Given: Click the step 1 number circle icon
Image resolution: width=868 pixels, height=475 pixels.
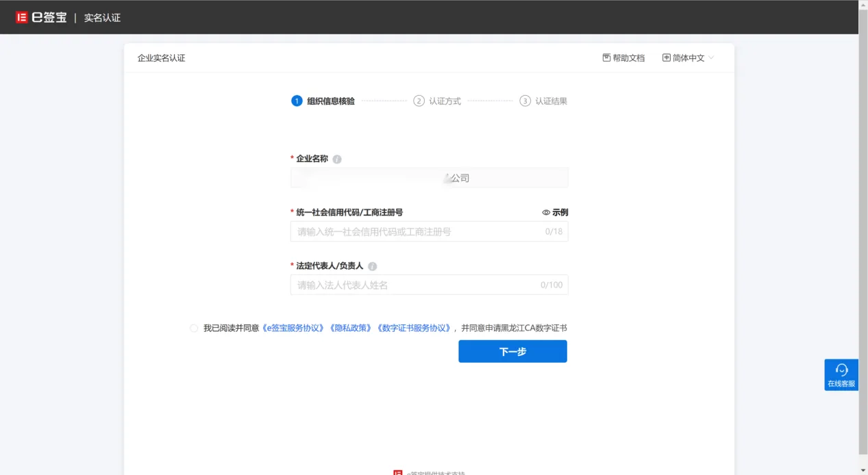Looking at the screenshot, I should click(297, 101).
